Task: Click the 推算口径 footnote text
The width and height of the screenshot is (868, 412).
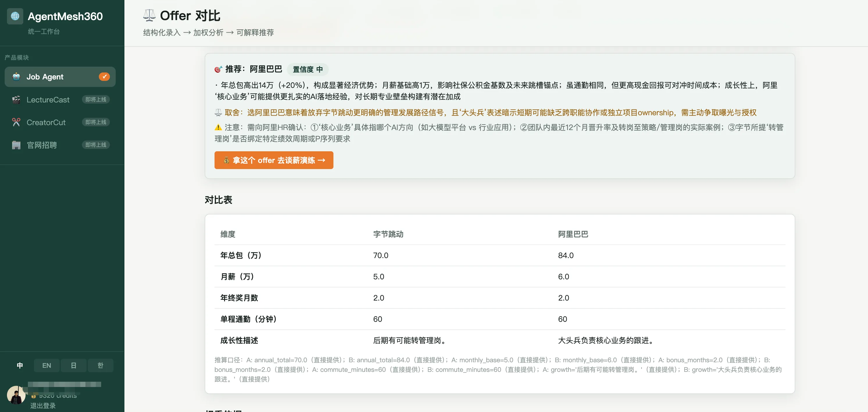Action: [498, 370]
